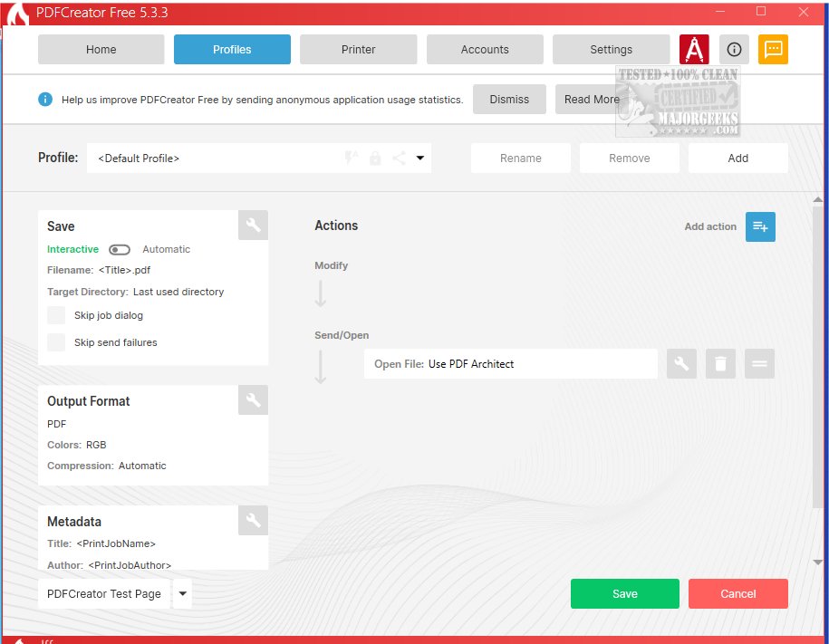
Task: Click Author: <PrintJobAuthor> text
Action: 110,564
